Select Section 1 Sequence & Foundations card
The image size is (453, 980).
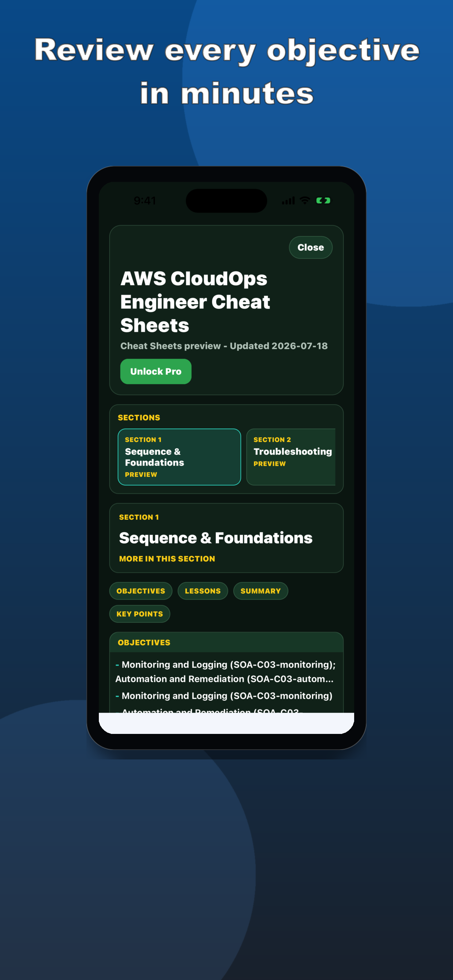(179, 457)
